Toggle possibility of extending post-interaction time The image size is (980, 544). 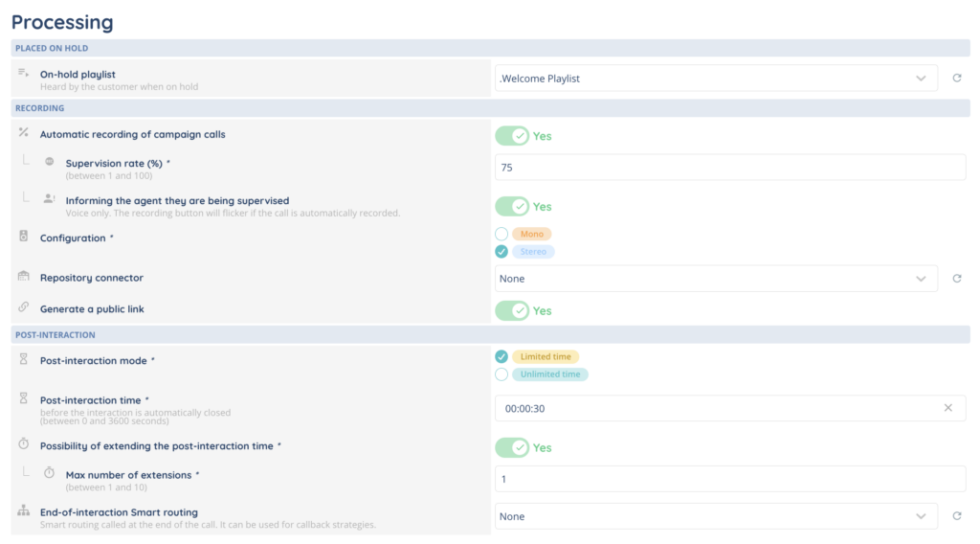click(512, 447)
